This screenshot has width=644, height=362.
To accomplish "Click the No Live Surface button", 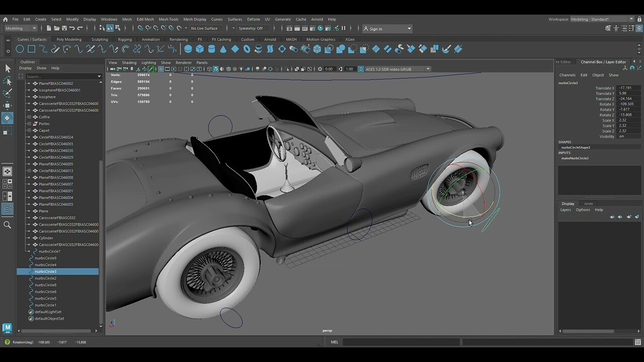I will tap(204, 29).
